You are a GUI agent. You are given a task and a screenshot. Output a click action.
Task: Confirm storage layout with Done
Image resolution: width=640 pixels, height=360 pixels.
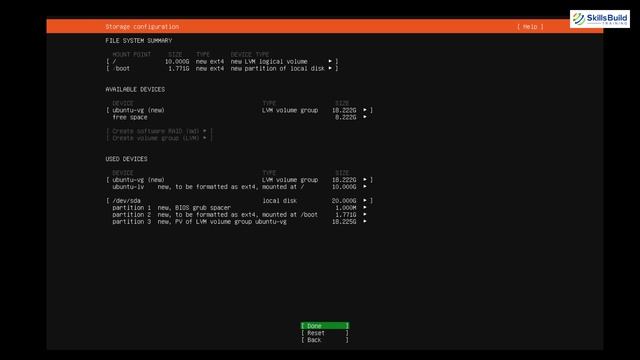[x=325, y=326]
